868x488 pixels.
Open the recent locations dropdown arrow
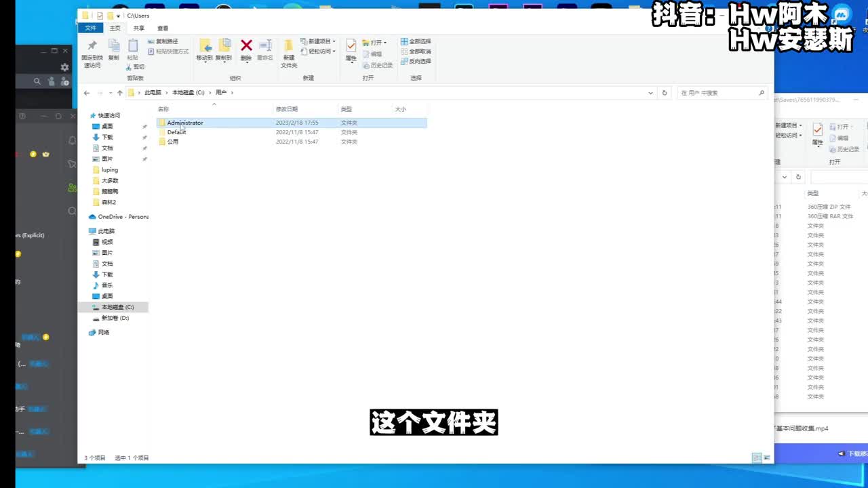[x=111, y=93]
